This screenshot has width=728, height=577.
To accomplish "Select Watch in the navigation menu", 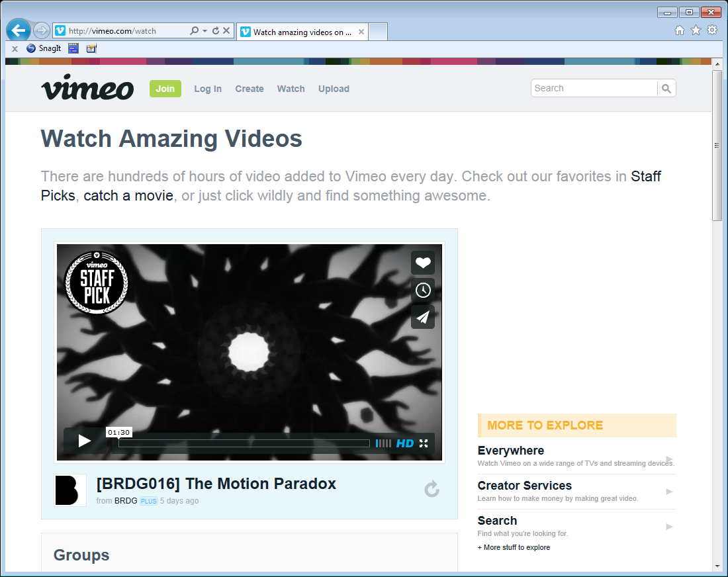I will (291, 89).
